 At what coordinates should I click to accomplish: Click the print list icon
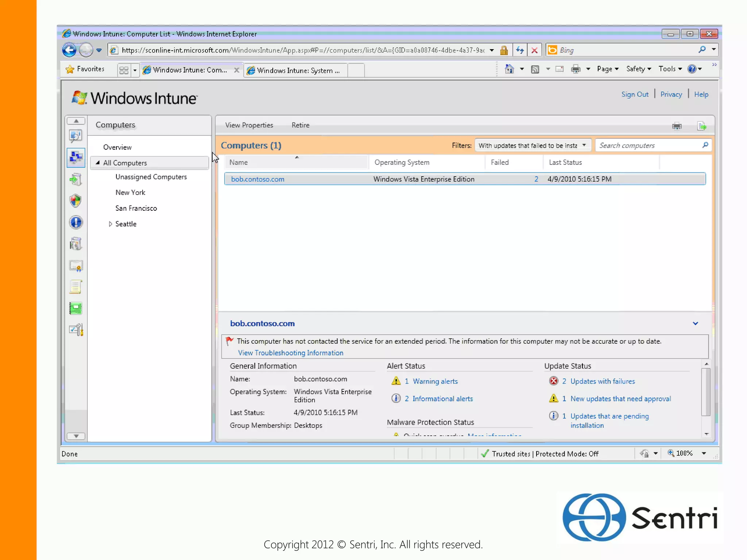[677, 126]
